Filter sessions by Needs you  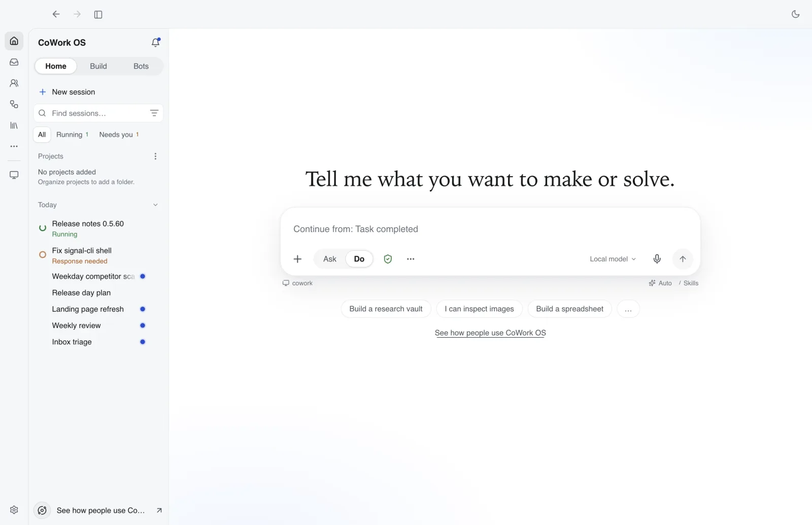pos(119,135)
